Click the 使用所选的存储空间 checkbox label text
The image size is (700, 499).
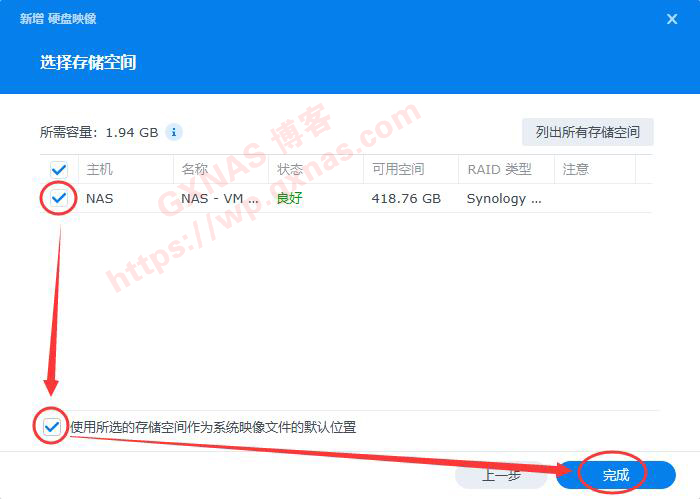click(x=213, y=427)
